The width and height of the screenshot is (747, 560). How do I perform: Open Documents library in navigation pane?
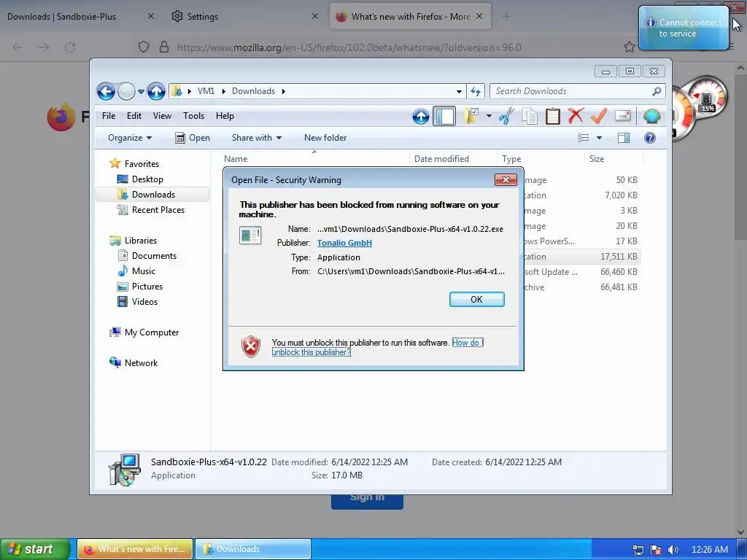[154, 256]
